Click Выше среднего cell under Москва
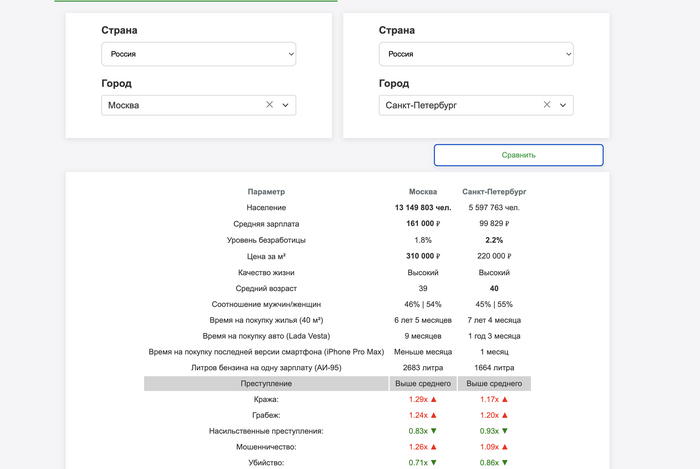 pyautogui.click(x=423, y=383)
